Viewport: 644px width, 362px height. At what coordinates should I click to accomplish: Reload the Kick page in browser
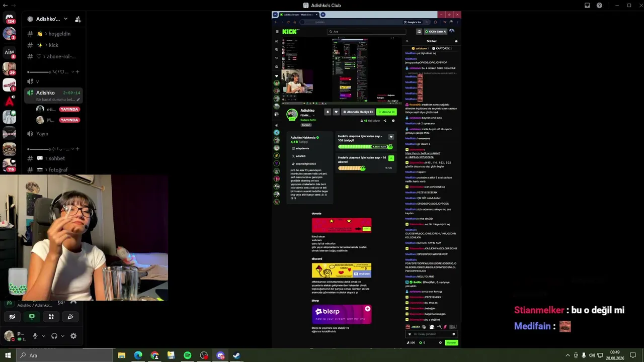pos(288,22)
